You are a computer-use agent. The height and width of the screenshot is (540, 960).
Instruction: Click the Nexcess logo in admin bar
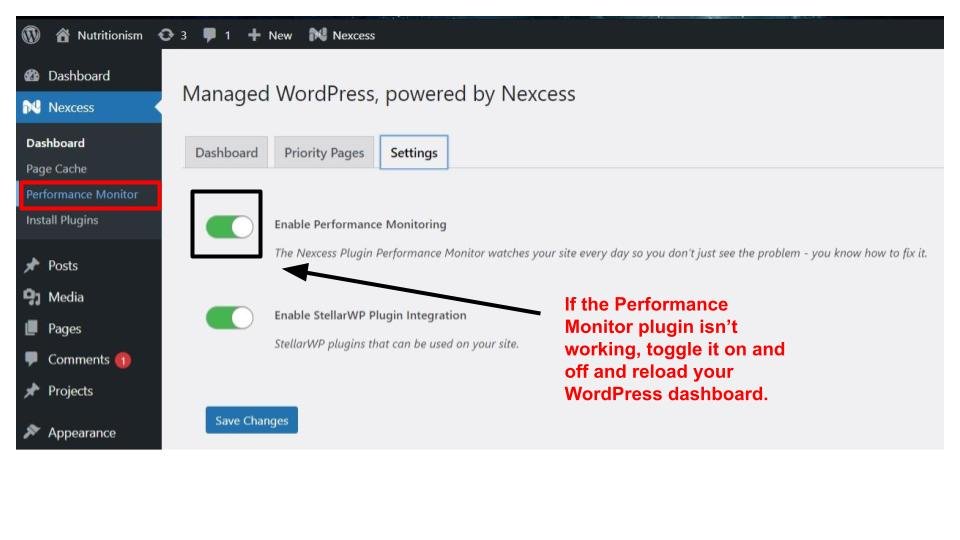tap(318, 35)
